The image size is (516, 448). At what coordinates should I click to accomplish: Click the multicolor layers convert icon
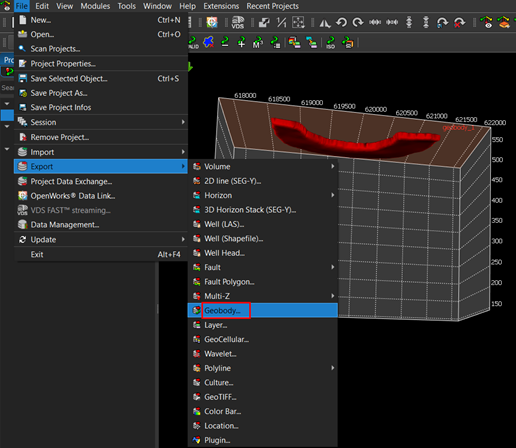point(294,42)
